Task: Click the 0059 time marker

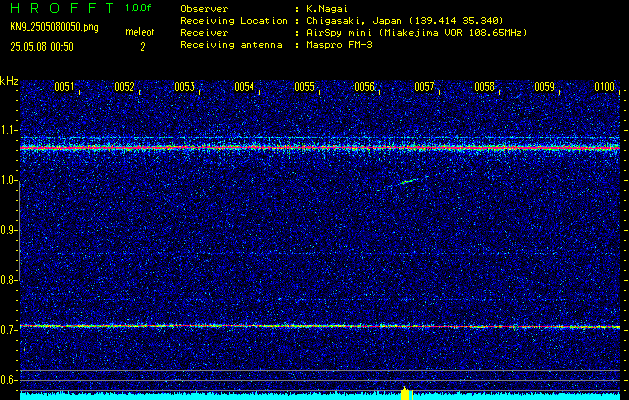Action: click(545, 87)
